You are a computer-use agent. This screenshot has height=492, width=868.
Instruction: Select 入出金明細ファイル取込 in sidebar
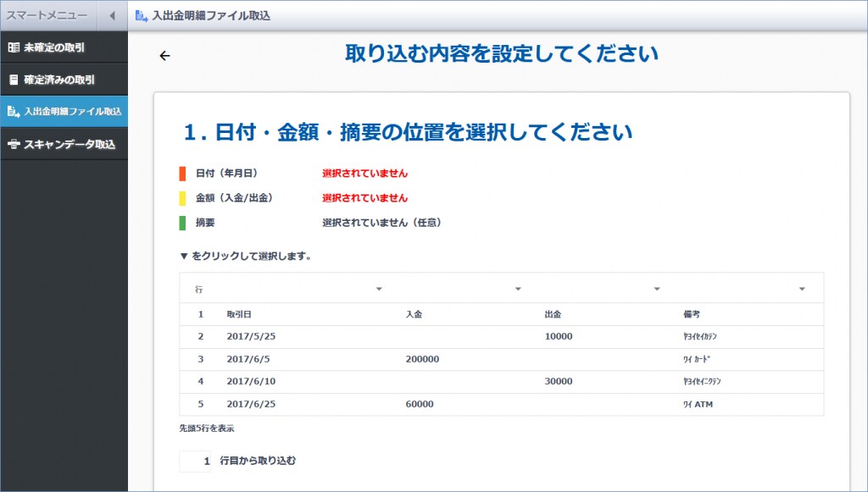click(64, 112)
